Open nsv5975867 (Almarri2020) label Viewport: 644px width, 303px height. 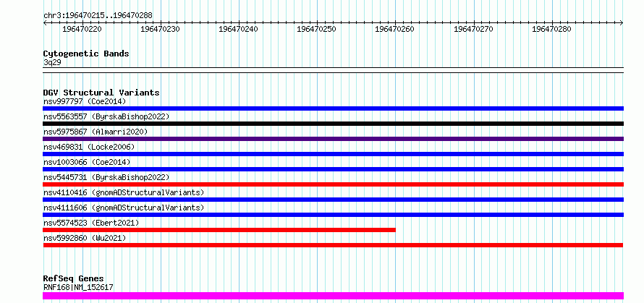tap(96, 132)
